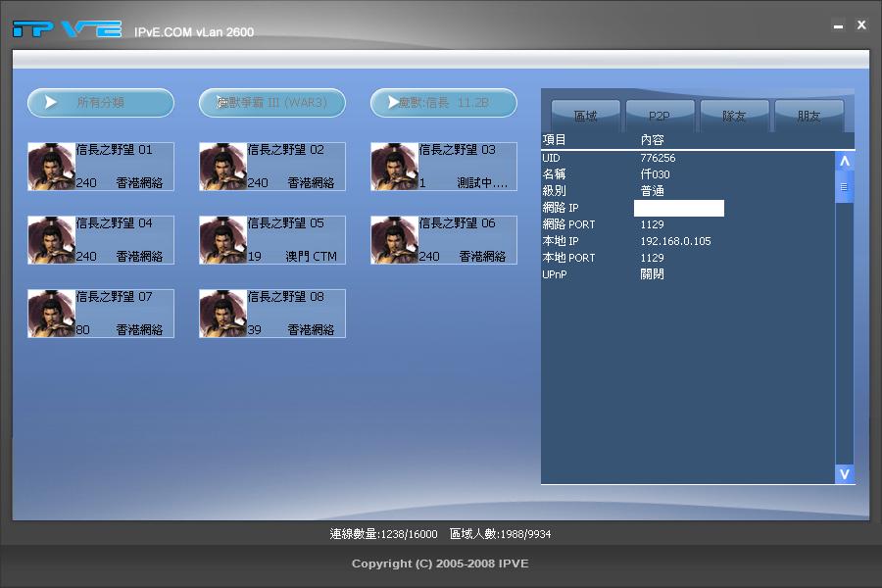Select the 名稱 row label
The width and height of the screenshot is (882, 588).
coord(554,174)
